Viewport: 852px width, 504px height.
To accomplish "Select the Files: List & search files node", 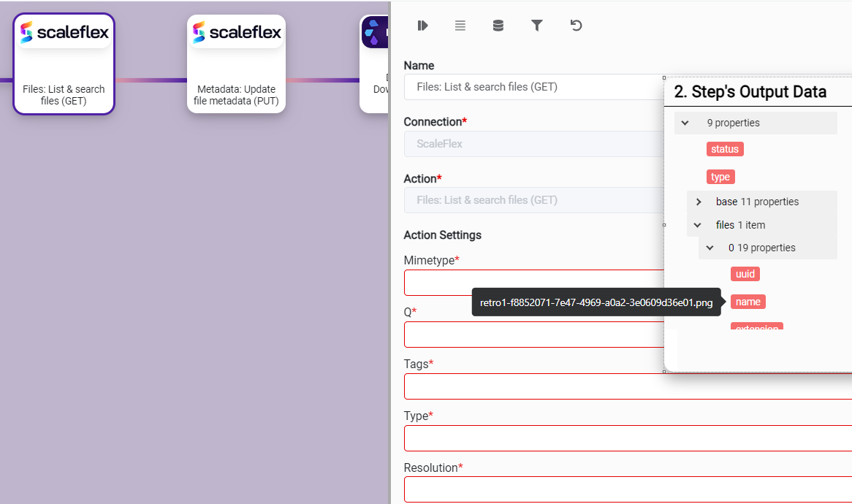I will pos(64,64).
